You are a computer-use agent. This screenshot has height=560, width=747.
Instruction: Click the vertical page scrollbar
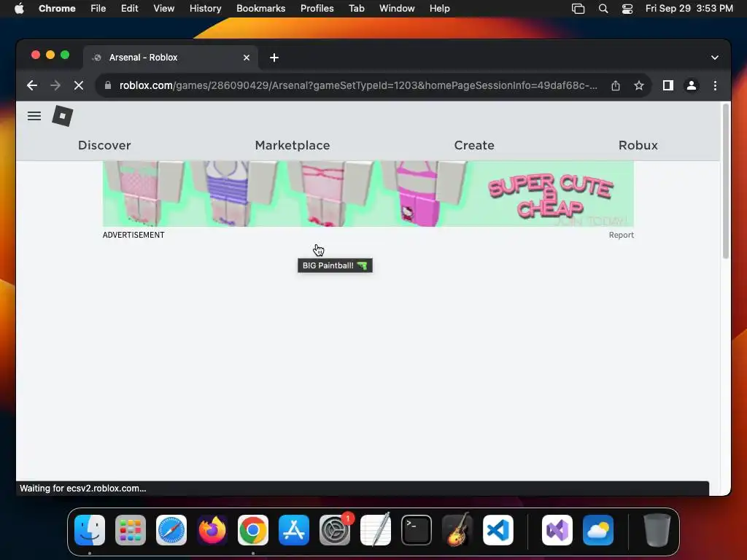(726, 181)
